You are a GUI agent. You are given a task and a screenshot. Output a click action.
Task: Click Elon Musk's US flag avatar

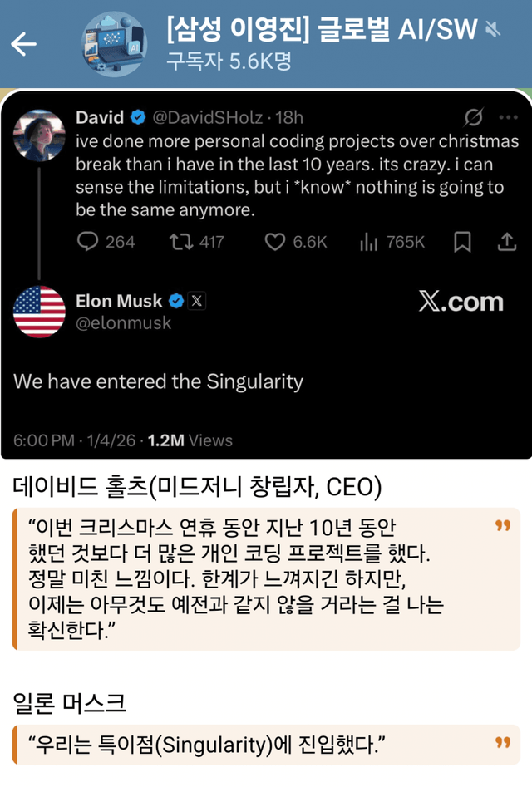[39, 312]
